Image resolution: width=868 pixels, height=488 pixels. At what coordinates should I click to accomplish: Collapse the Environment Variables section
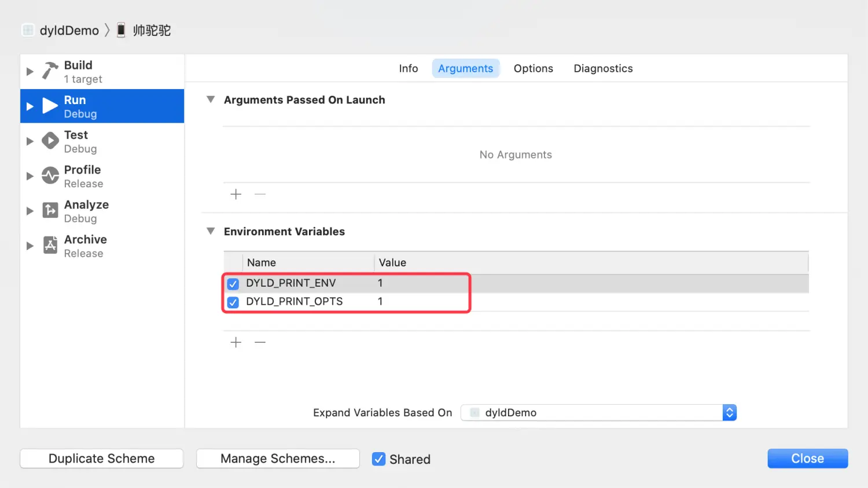pyautogui.click(x=211, y=231)
